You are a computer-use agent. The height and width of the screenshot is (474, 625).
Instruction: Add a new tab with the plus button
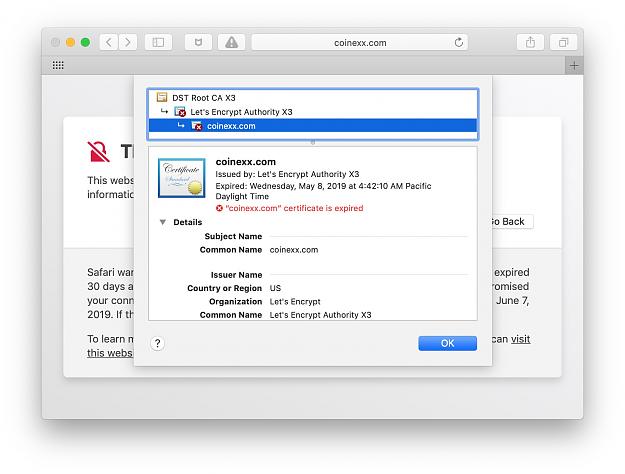574,65
